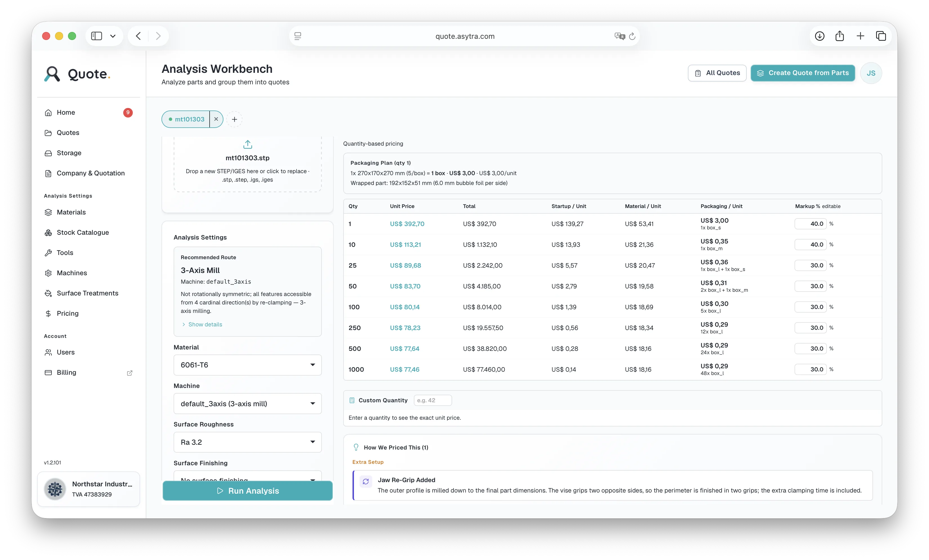Open Safari downloads icon
Image resolution: width=929 pixels, height=560 pixels.
click(x=819, y=36)
